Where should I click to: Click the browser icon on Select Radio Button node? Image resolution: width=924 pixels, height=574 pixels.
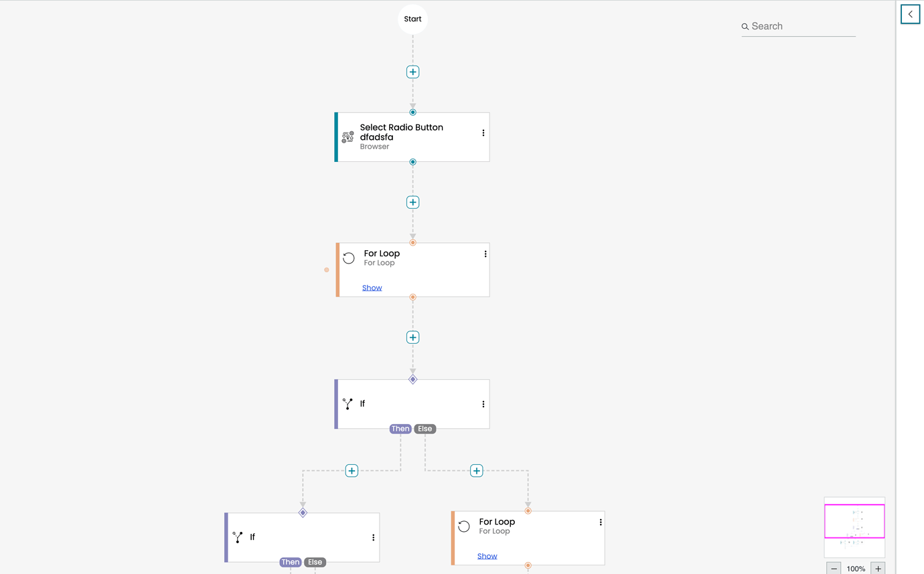point(348,136)
